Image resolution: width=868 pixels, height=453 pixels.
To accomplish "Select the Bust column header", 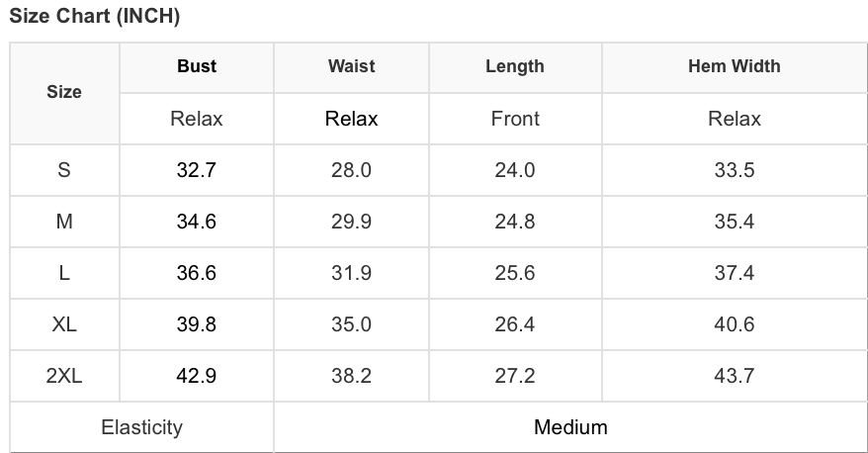I will tap(197, 66).
